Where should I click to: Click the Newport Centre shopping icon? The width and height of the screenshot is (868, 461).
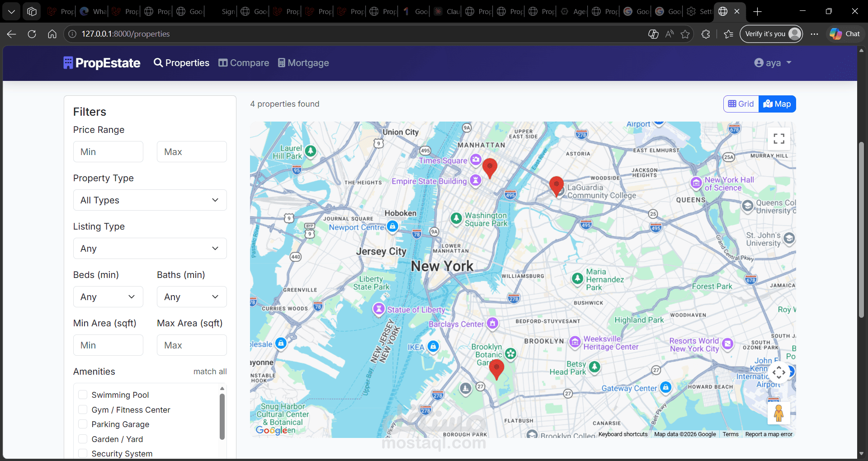click(393, 226)
